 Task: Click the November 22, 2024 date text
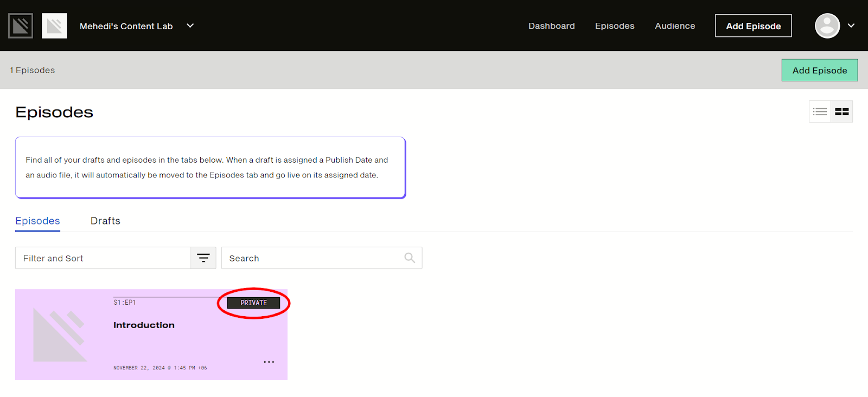point(160,368)
